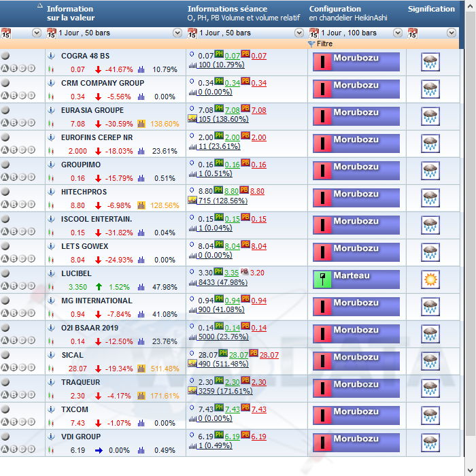The height and width of the screenshot is (476, 476).
Task: Click rain cloud icon for MG INTERNATIONAL
Action: 430,307
